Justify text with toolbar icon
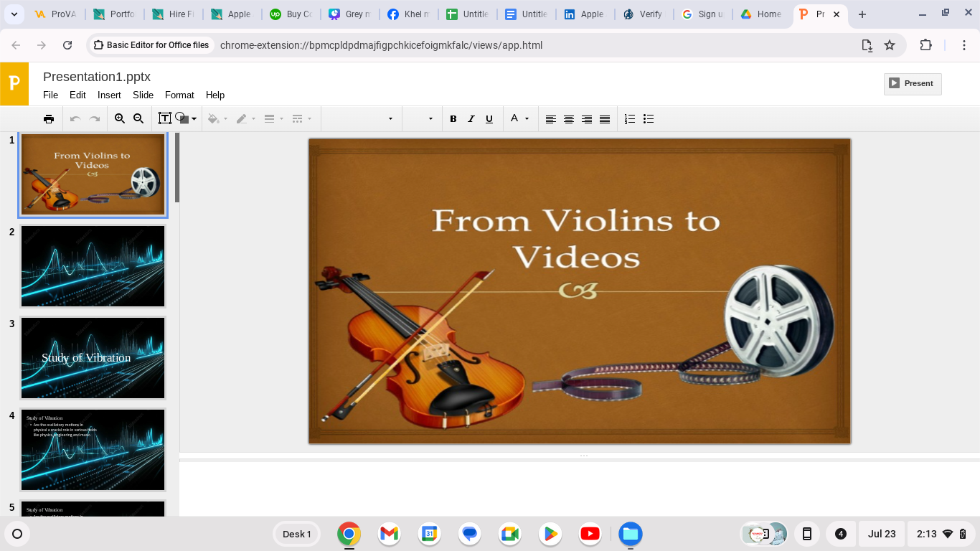980x551 pixels. point(605,119)
